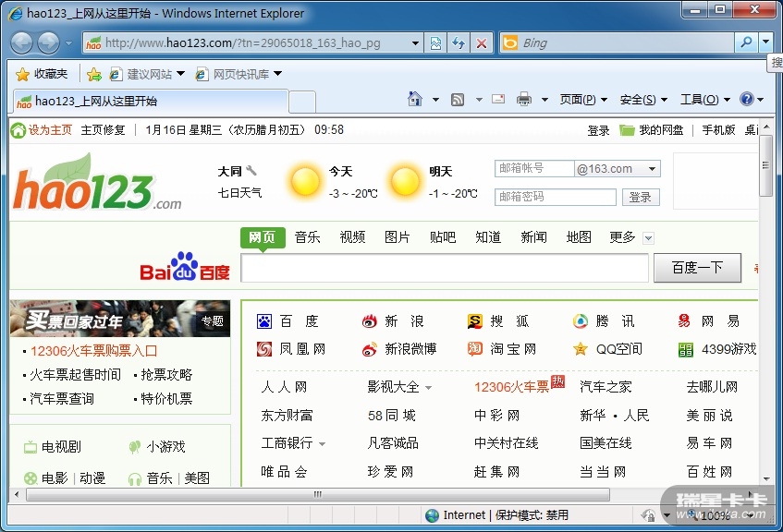Open the 网易 site link
Viewport: 783px width, 532px height.
(x=709, y=320)
